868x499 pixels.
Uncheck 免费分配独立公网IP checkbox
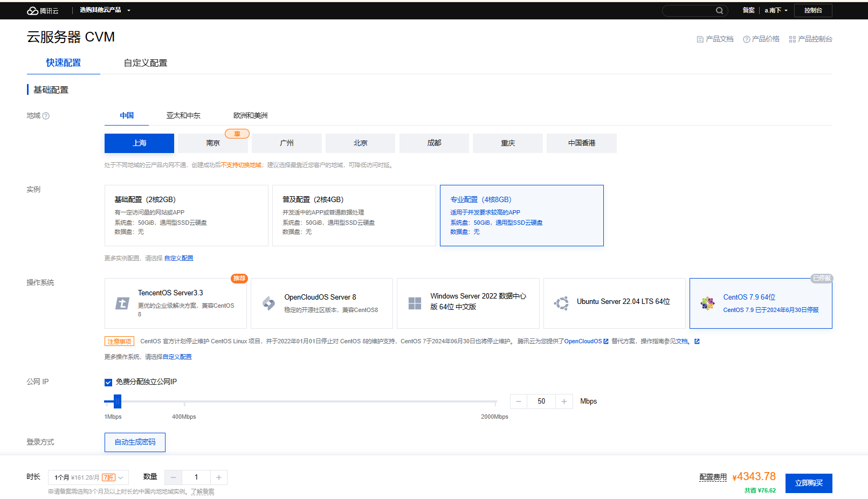pos(108,383)
